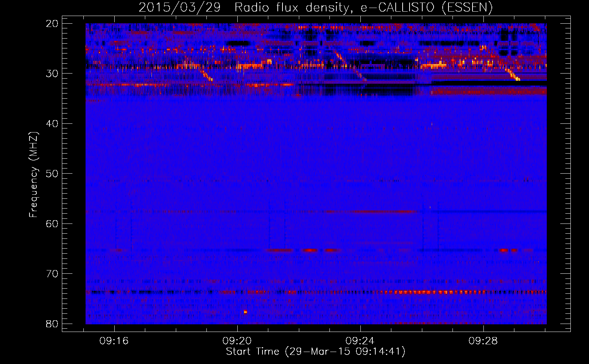
Task: Click the drifting burst streak near 30 MHz around 09:19
Action: [207, 75]
